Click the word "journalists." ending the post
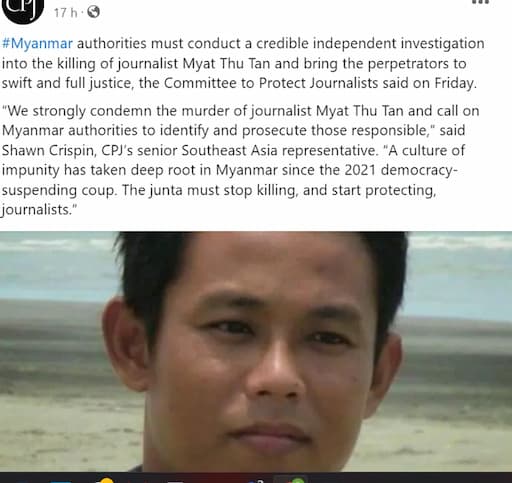 (x=39, y=210)
